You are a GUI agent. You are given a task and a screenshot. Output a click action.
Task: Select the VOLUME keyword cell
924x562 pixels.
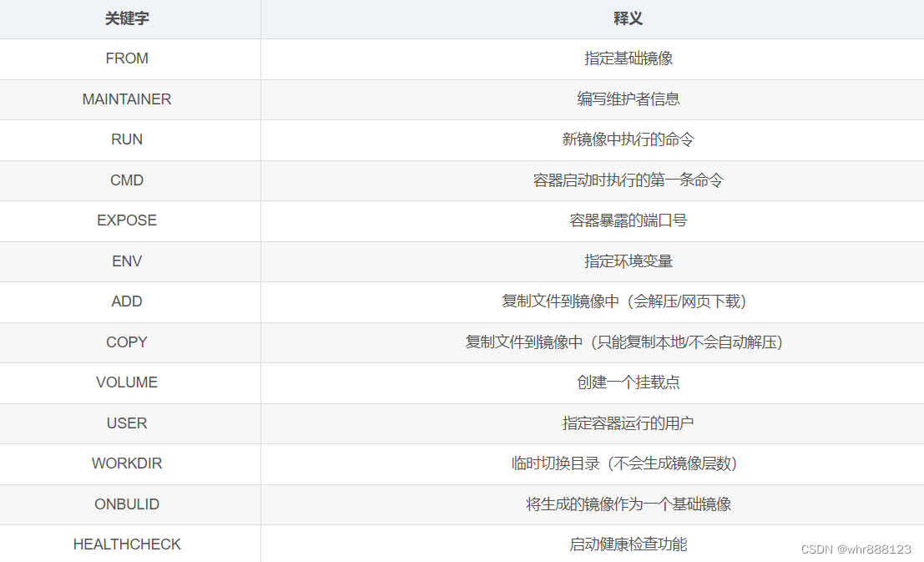[127, 382]
